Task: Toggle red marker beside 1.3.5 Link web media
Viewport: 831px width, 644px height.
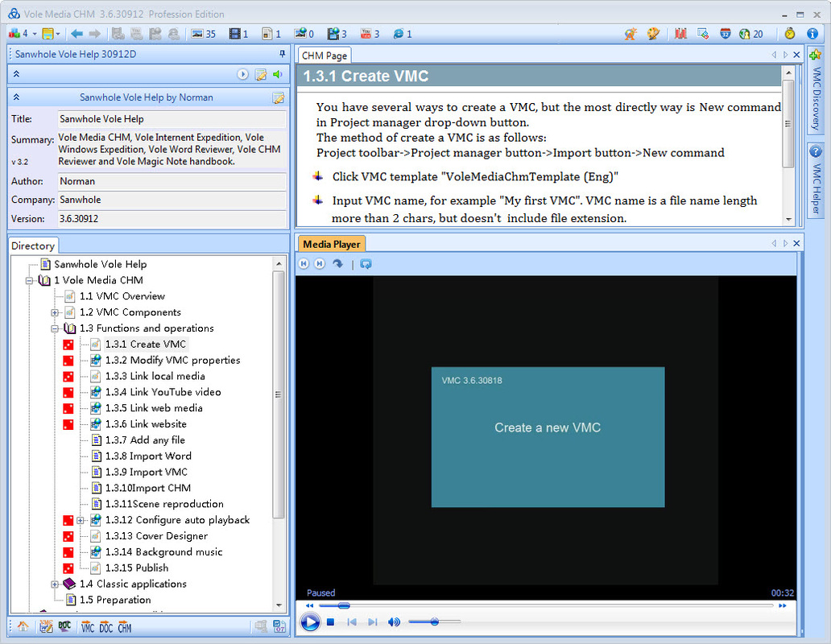Action: click(x=68, y=408)
